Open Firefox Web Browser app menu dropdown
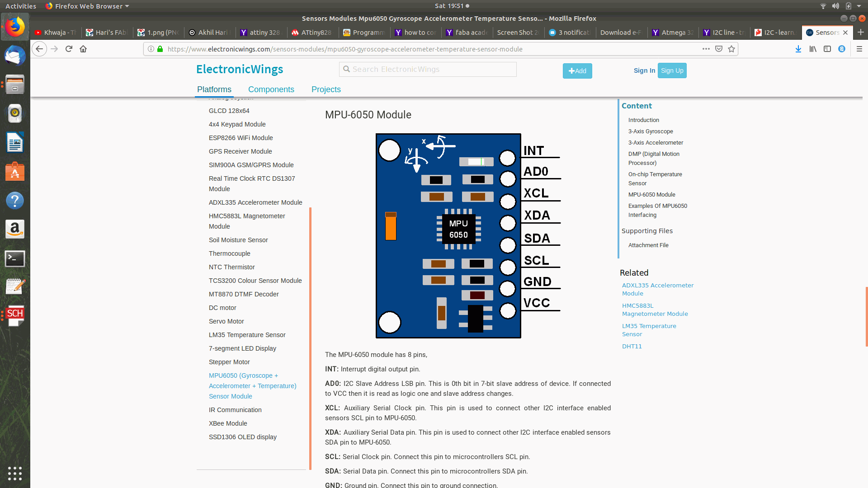Viewport: 868px width, 488px height. coord(87,6)
